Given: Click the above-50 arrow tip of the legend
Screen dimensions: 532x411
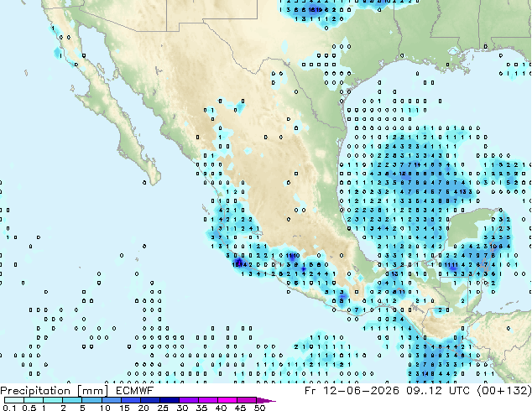Looking at the screenshot, I should click(x=266, y=400).
